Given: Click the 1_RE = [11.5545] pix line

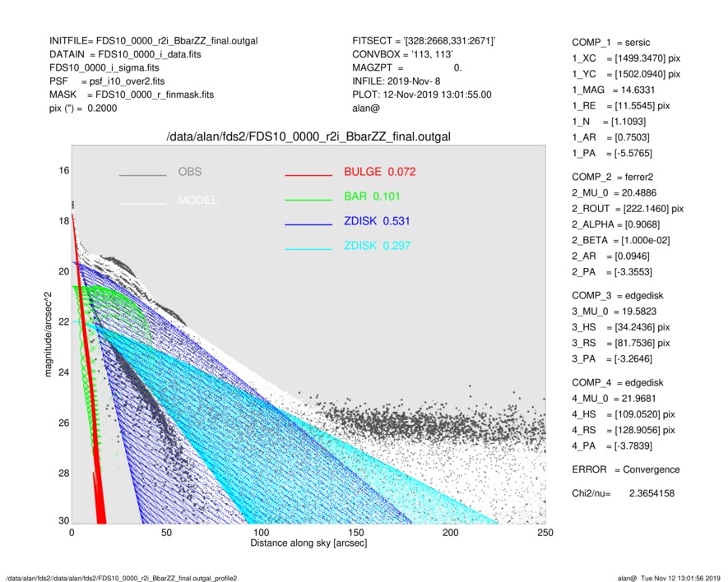Looking at the screenshot, I should [x=621, y=106].
